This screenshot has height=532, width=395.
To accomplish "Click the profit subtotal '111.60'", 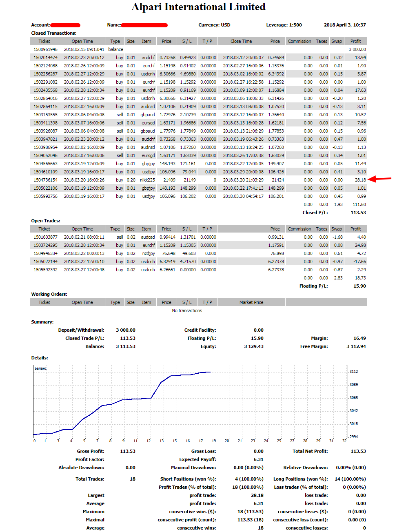I will (359, 204).
